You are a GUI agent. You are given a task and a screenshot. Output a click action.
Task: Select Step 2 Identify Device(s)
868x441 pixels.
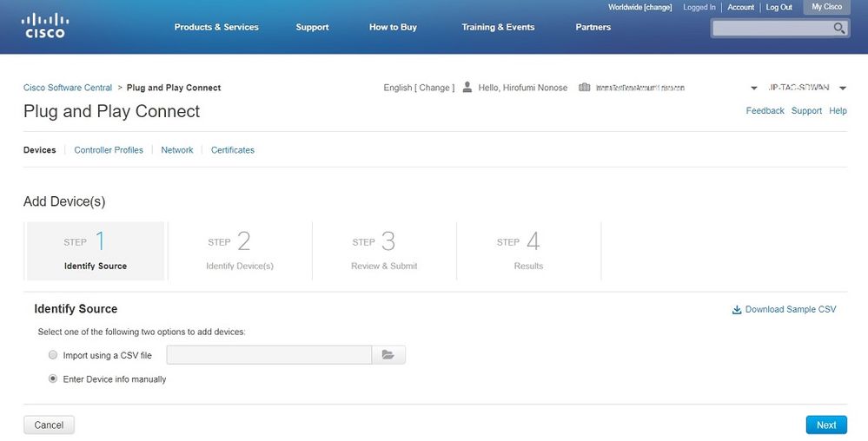(x=240, y=251)
